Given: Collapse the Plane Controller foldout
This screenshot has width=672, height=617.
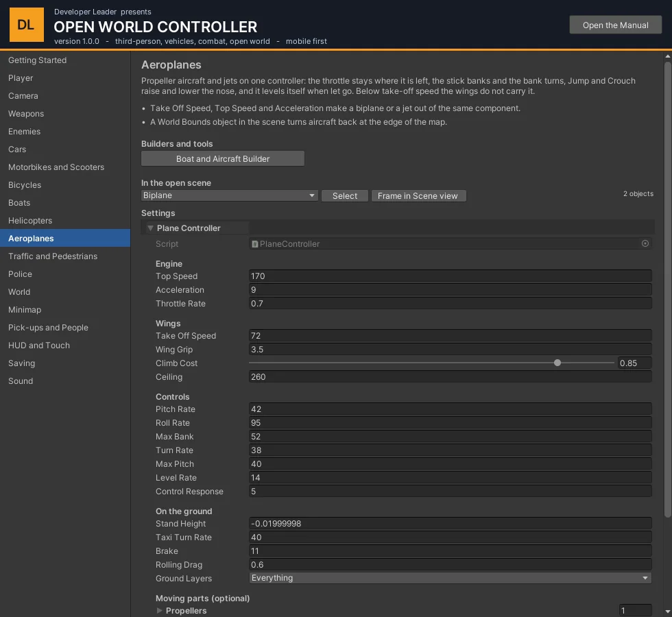Looking at the screenshot, I should [x=150, y=228].
